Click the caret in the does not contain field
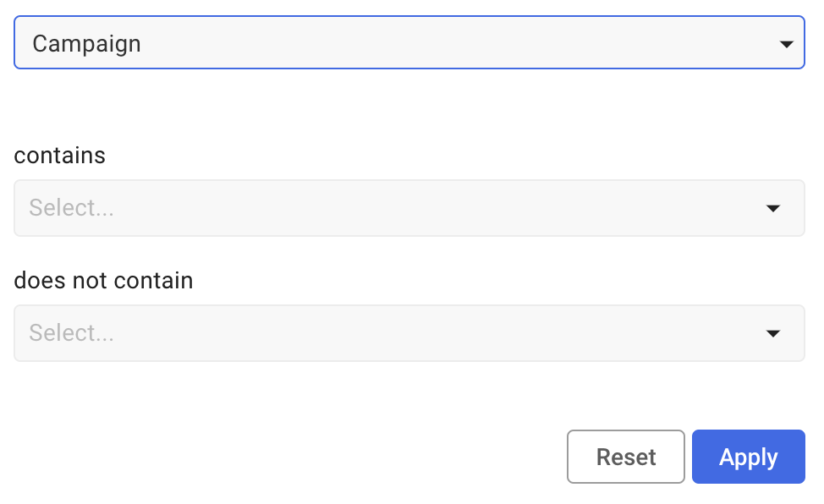824x504 pixels. coord(772,333)
